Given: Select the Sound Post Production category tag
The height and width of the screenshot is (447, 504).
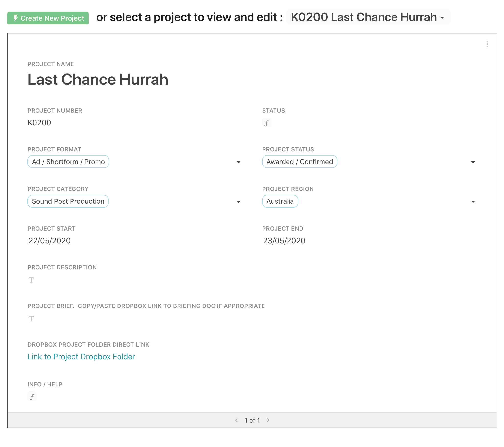Looking at the screenshot, I should pos(68,201).
